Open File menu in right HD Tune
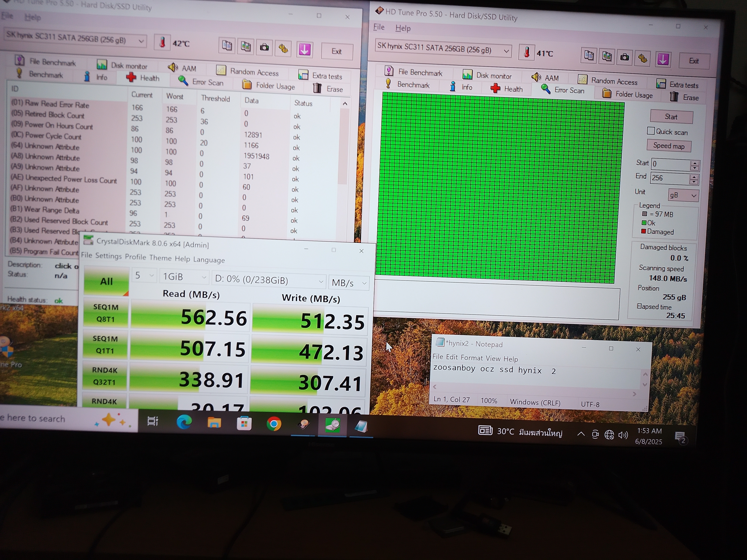747x560 pixels. 379,27
